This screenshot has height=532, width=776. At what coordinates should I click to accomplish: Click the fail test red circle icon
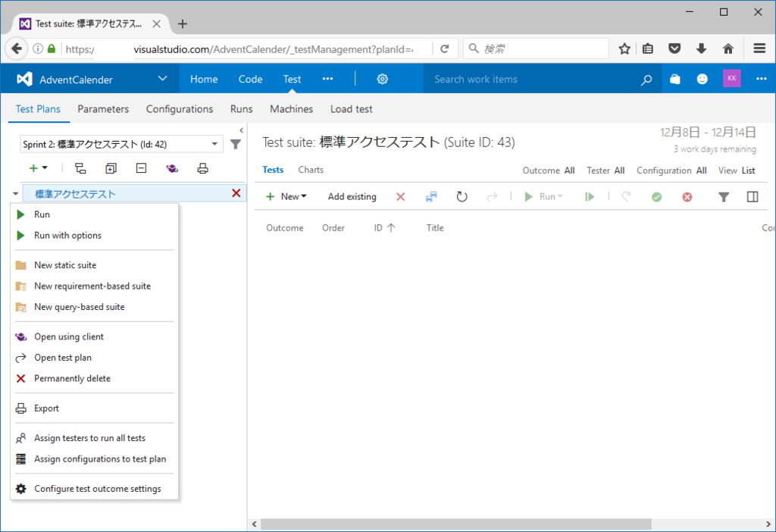687,197
